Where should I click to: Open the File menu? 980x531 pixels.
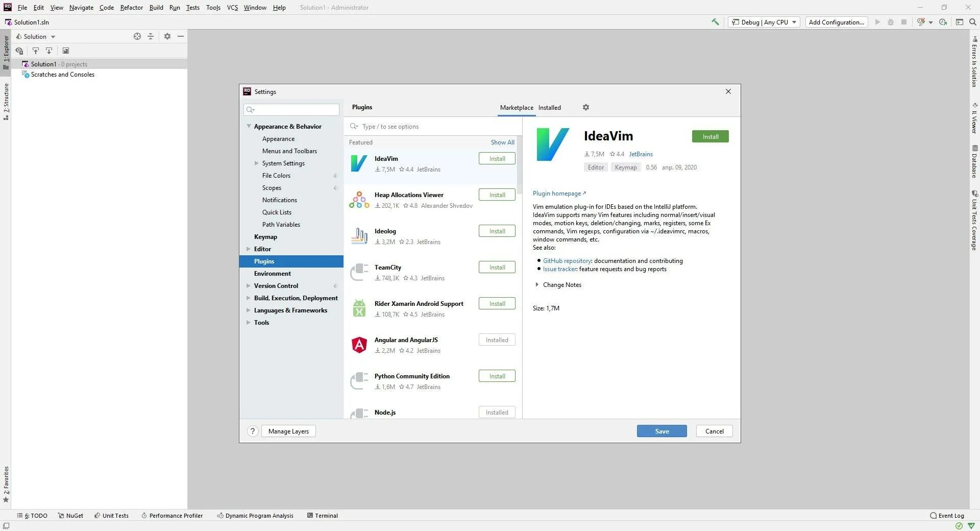22,7
